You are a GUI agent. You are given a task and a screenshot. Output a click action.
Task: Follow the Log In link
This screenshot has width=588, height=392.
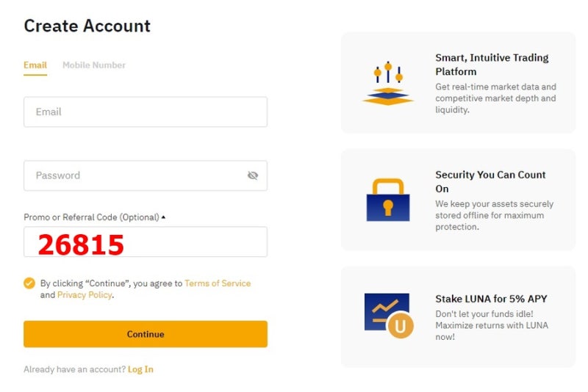point(140,369)
